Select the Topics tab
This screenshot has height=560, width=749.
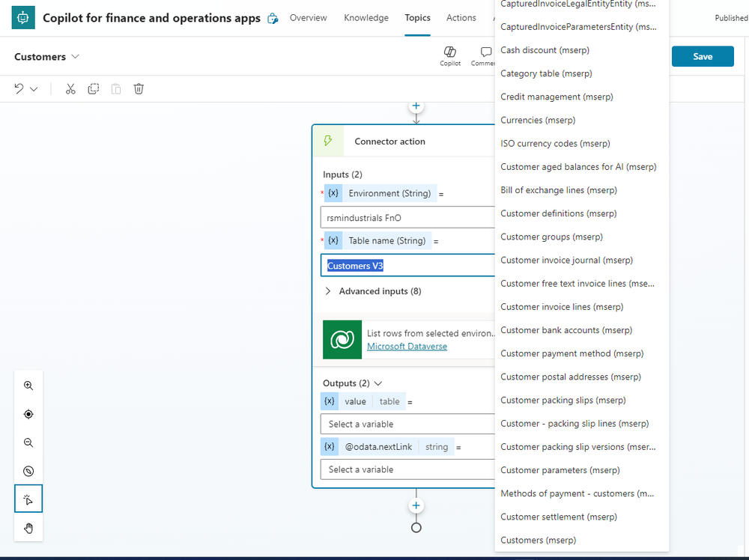click(417, 18)
